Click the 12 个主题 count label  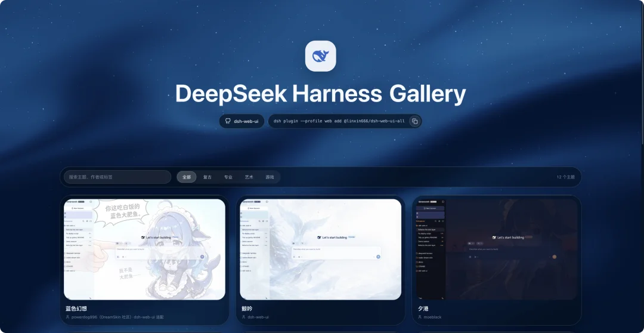click(565, 177)
